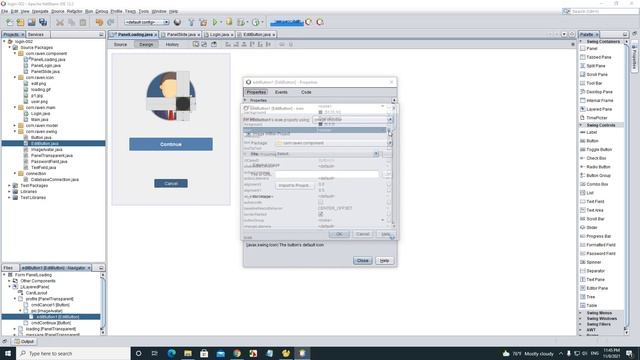
Task: Click the Undo toolbar icon
Action: (x=99, y=22)
